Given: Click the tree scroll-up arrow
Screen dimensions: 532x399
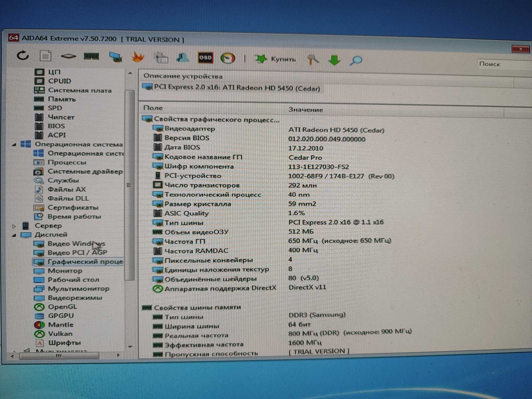Looking at the screenshot, I should (130, 73).
